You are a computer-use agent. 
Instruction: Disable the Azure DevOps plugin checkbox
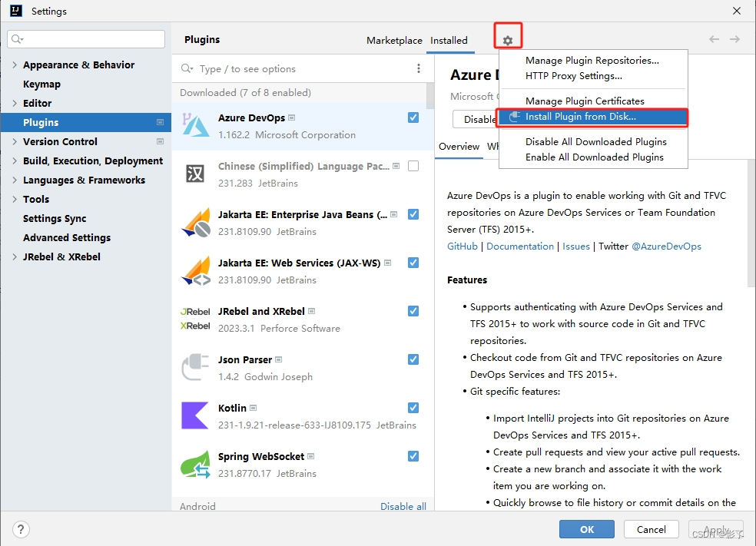413,117
